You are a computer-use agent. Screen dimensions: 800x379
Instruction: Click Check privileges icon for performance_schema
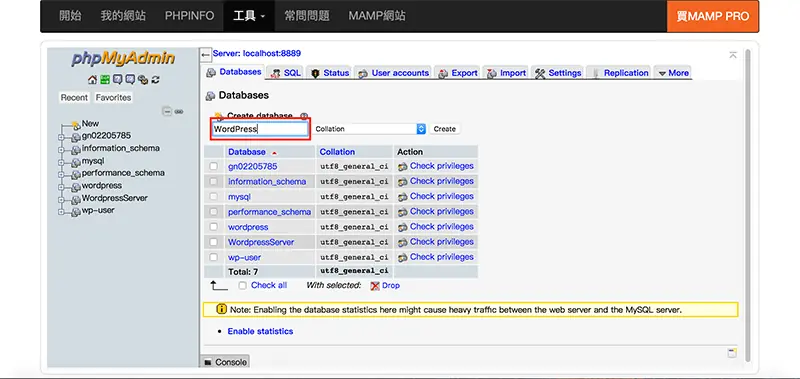403,212
